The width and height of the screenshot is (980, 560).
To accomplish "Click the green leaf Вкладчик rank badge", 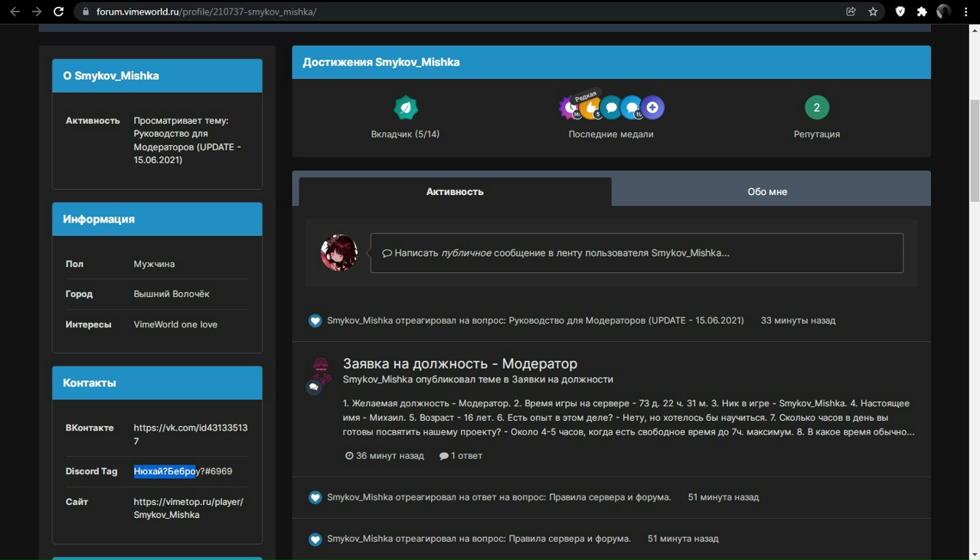I will (x=405, y=108).
